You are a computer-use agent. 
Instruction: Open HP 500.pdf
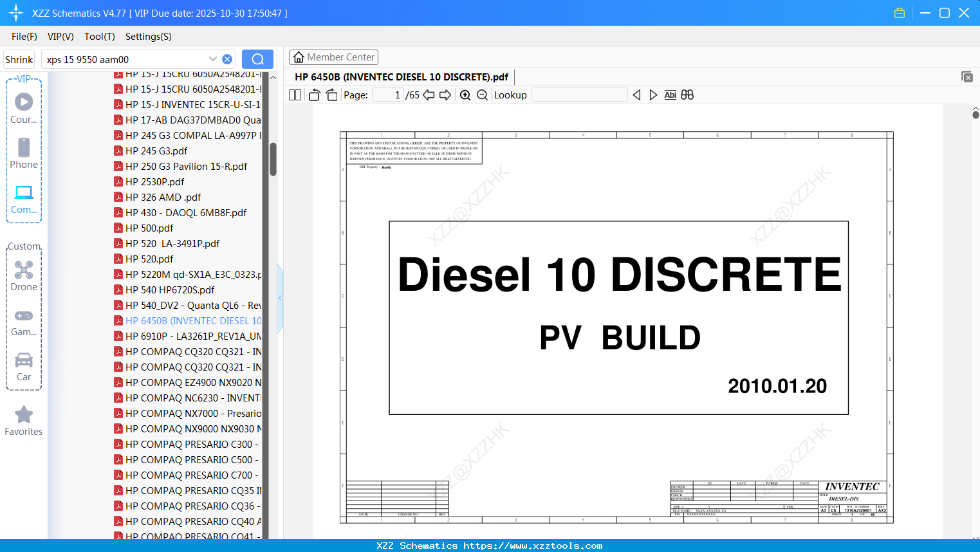[149, 228]
